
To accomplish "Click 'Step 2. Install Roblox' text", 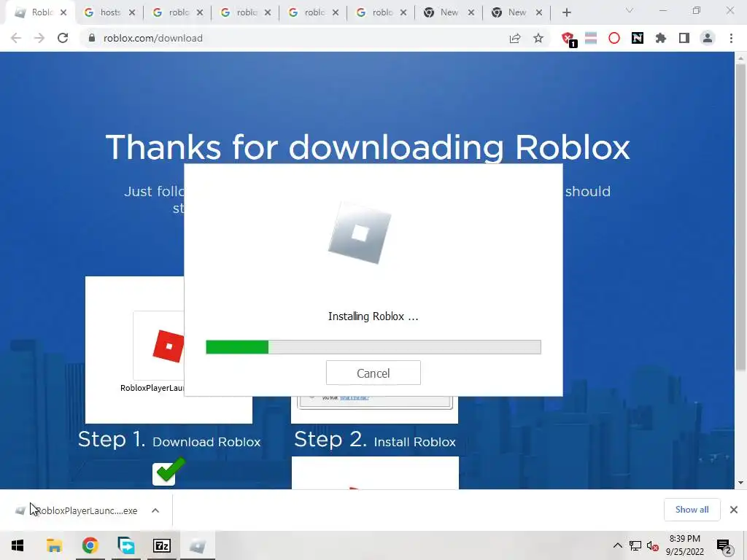I will tap(374, 440).
